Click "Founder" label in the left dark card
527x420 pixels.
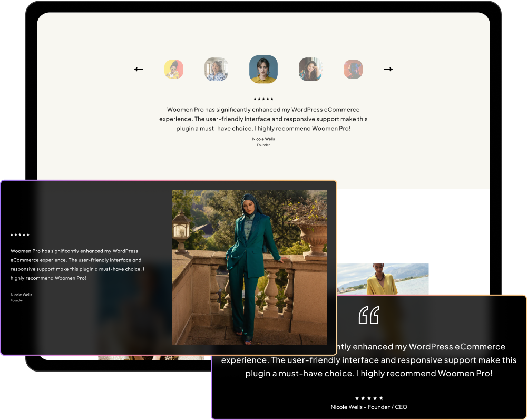click(x=16, y=300)
